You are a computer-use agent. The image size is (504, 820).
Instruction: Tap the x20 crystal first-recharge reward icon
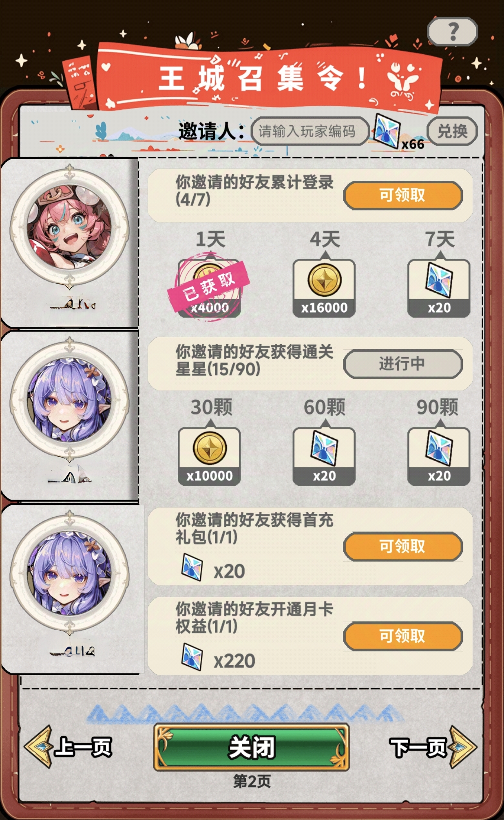(192, 567)
